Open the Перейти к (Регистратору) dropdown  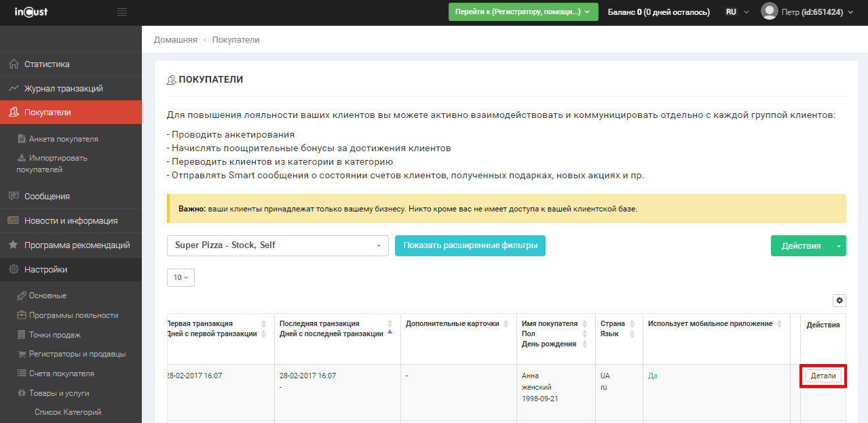click(x=523, y=12)
